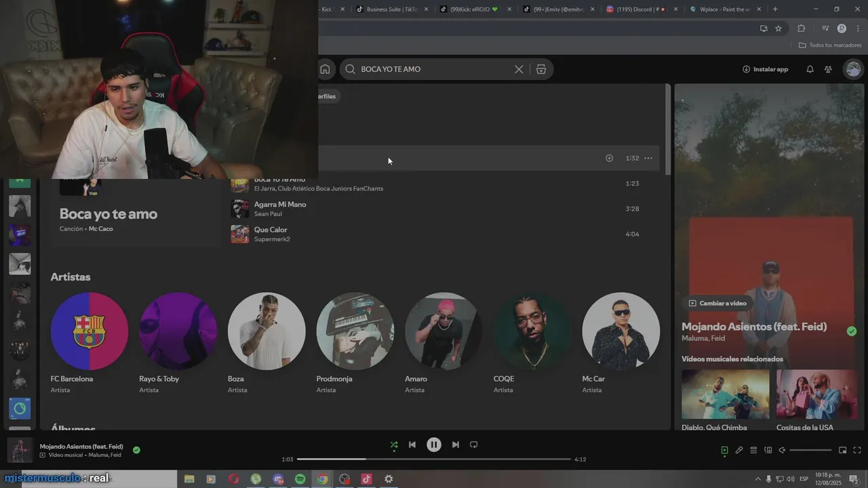The width and height of the screenshot is (868, 488).
Task: Mute using the speaker icon
Action: [x=782, y=450]
